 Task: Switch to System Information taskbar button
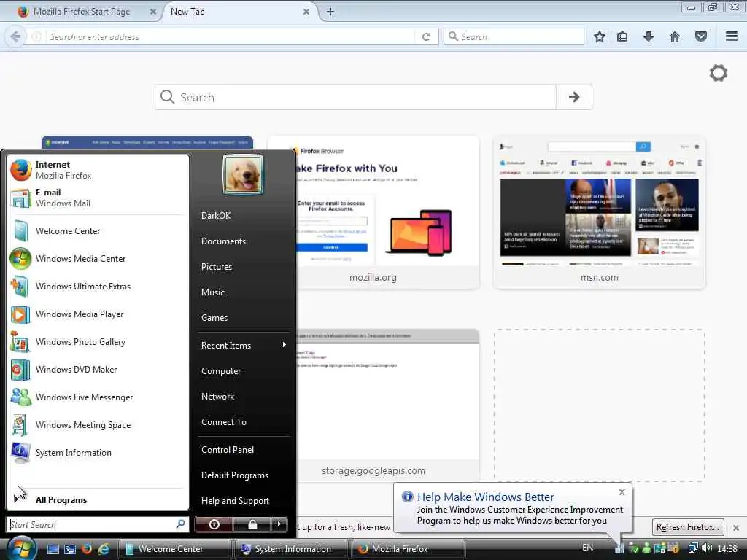pyautogui.click(x=291, y=549)
